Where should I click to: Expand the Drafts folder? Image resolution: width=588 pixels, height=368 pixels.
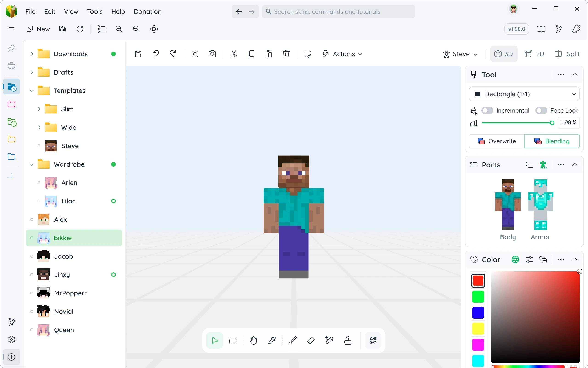(32, 72)
